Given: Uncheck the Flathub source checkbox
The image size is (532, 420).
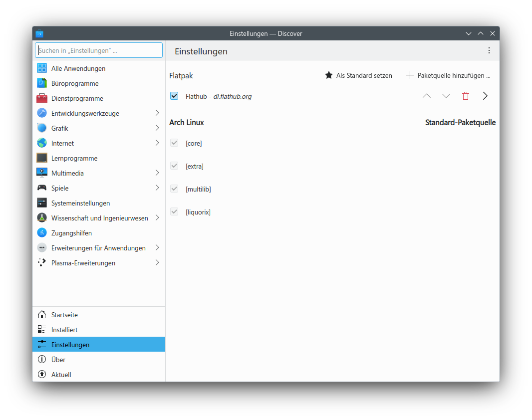Looking at the screenshot, I should pos(174,96).
